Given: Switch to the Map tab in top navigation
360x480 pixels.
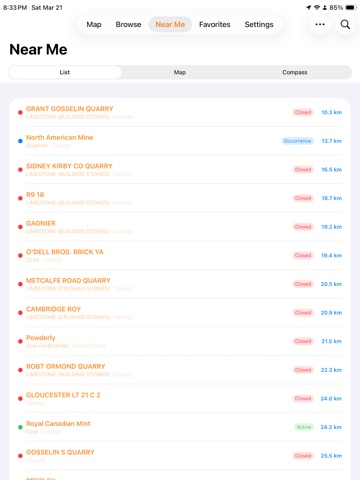Looking at the screenshot, I should [x=94, y=24].
